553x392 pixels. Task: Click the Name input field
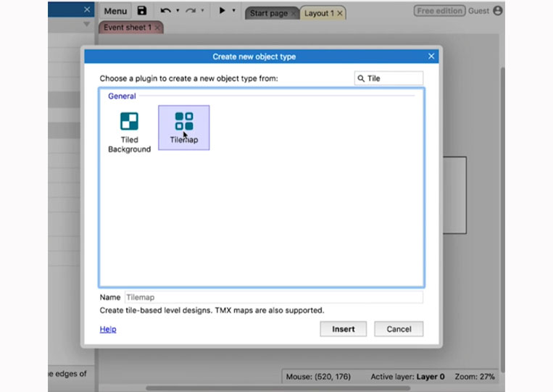point(274,297)
